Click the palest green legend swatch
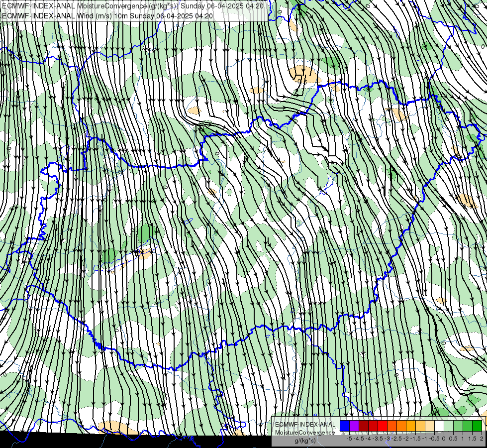The height and width of the screenshot is (448, 487). [449, 426]
